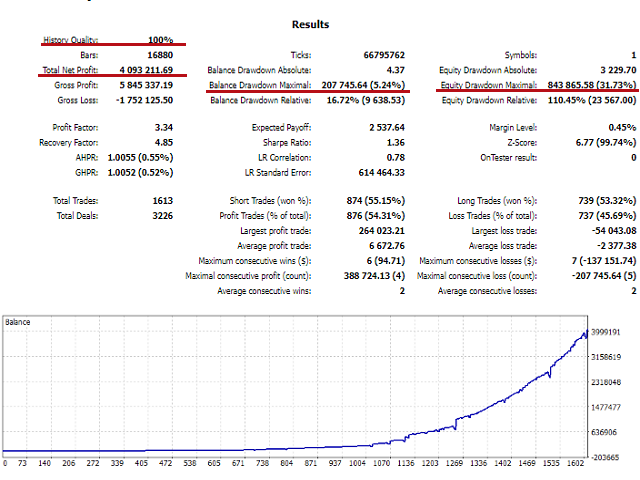Screen dimensions: 640x480
Task: Click the balance curve jump near trade 1269
Action: click(456, 423)
